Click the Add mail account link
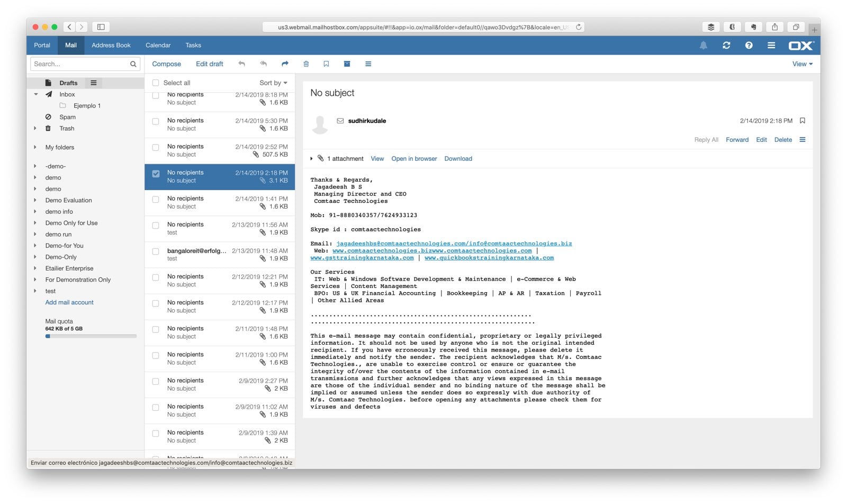This screenshot has width=847, height=504. (x=69, y=302)
